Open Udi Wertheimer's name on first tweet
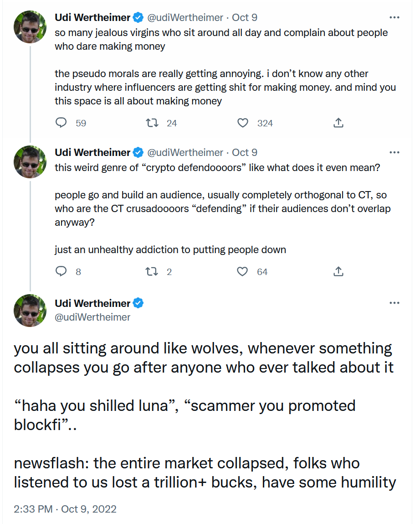This screenshot has width=420, height=524. point(92,18)
